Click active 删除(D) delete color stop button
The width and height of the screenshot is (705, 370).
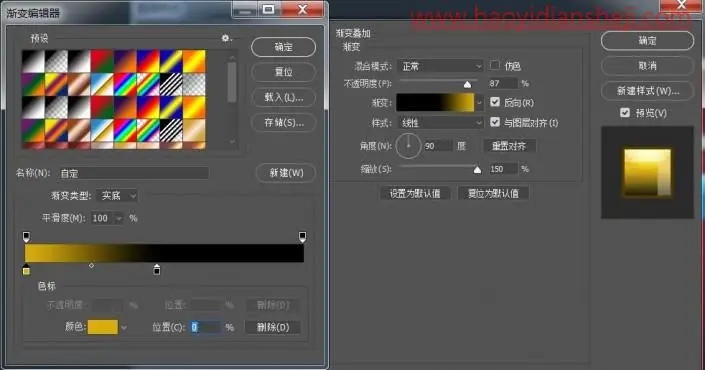pos(272,327)
